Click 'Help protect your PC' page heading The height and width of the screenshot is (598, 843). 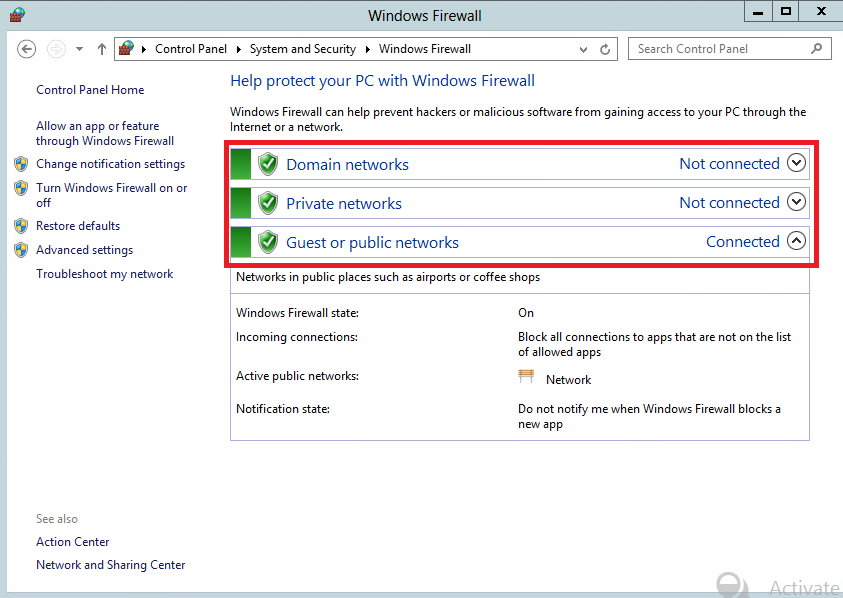pos(382,81)
